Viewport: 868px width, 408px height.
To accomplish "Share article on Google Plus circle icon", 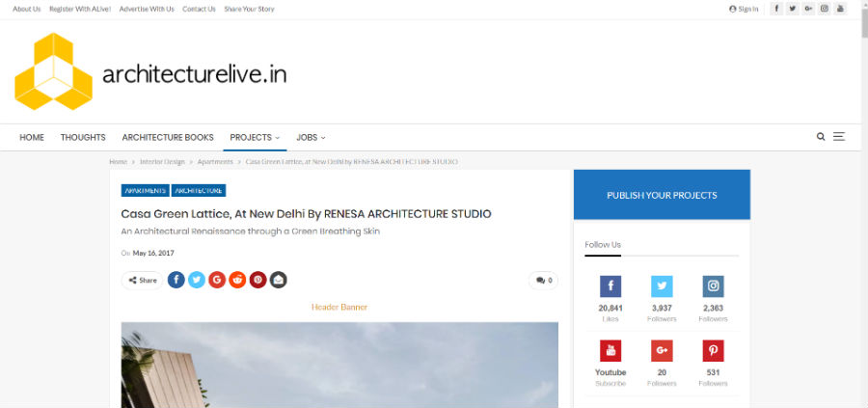I will coord(217,280).
